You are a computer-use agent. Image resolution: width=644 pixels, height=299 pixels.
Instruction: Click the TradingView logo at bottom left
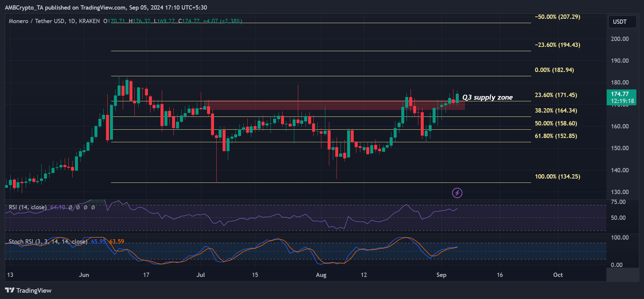click(x=28, y=290)
